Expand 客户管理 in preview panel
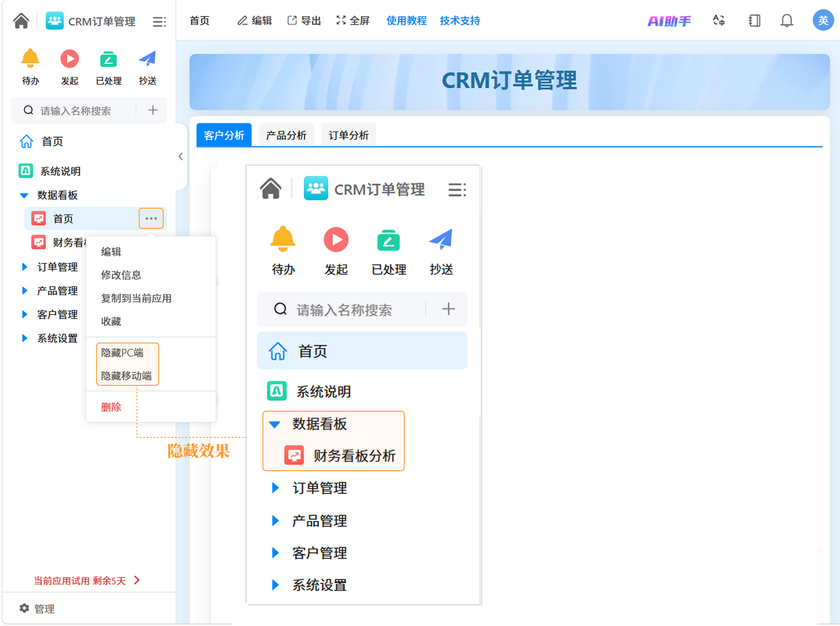This screenshot has height=626, width=840. coord(276,553)
